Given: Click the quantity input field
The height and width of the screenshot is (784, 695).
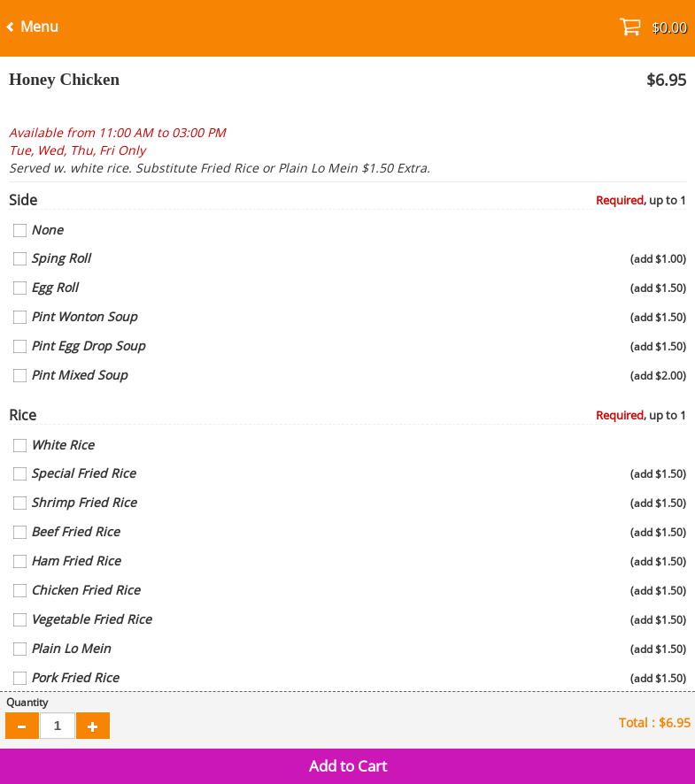Looking at the screenshot, I should [x=58, y=726].
